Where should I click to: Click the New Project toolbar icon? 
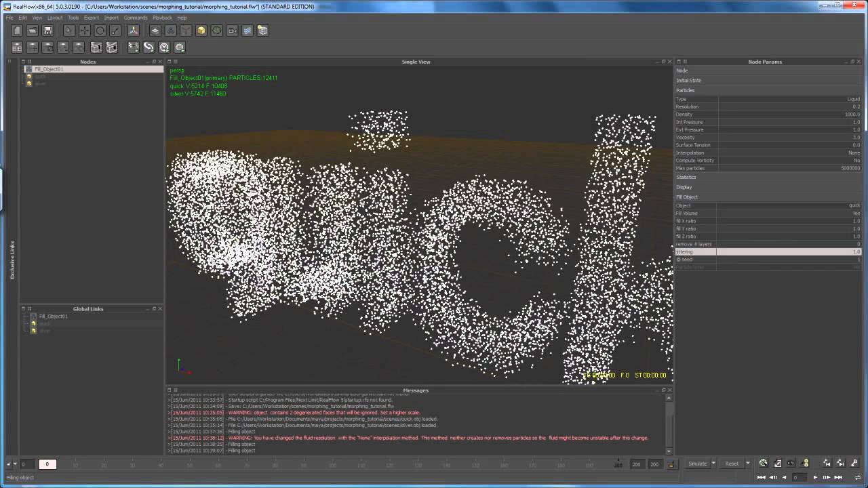[17, 30]
